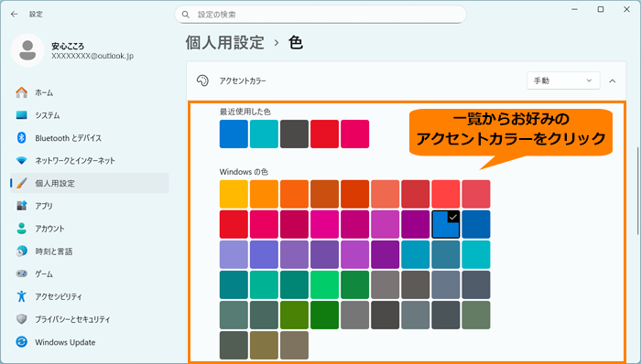Click the Accounts person icon

22,229
